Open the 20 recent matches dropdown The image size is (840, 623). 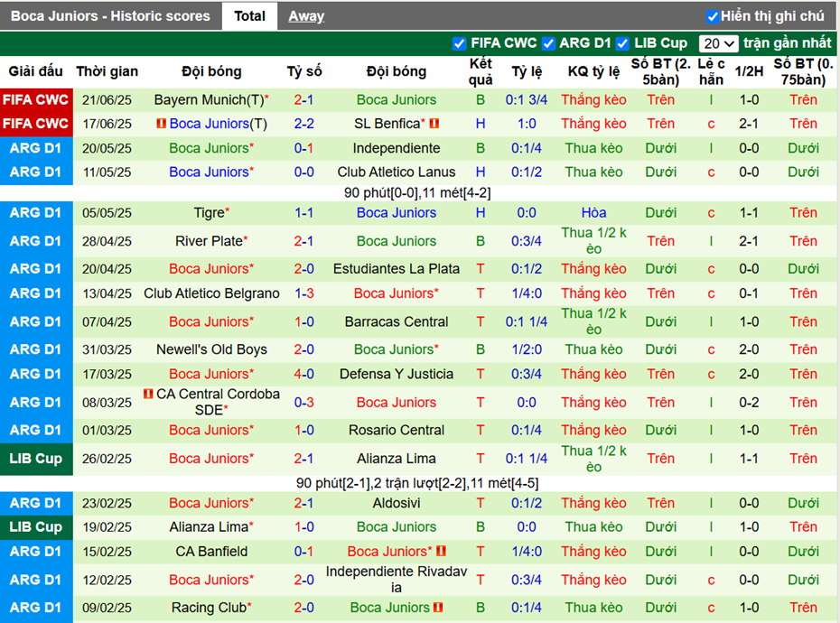coord(718,43)
